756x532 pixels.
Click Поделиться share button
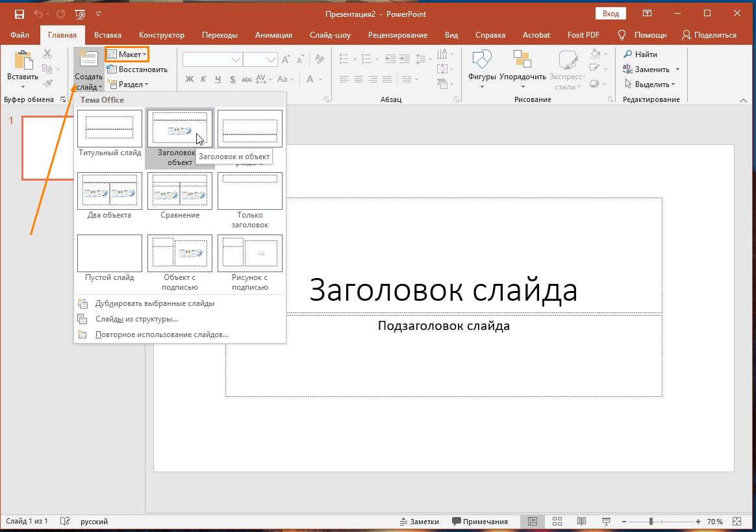(x=709, y=34)
